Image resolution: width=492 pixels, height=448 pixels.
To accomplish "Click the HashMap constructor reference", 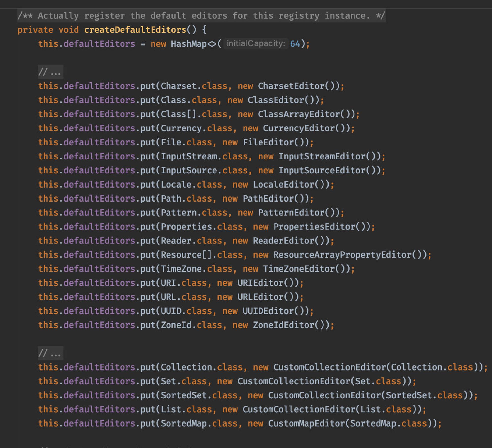I will click(189, 44).
